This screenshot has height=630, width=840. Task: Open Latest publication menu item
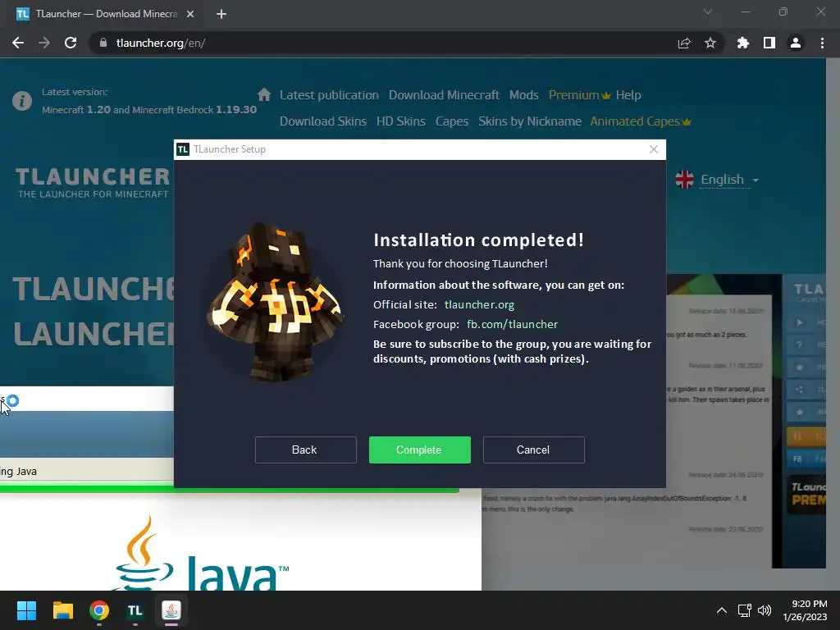[x=329, y=95]
